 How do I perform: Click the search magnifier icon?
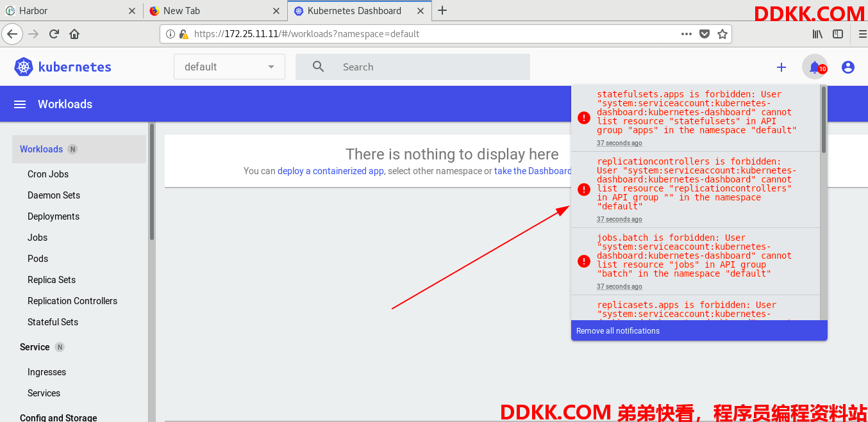coord(319,67)
